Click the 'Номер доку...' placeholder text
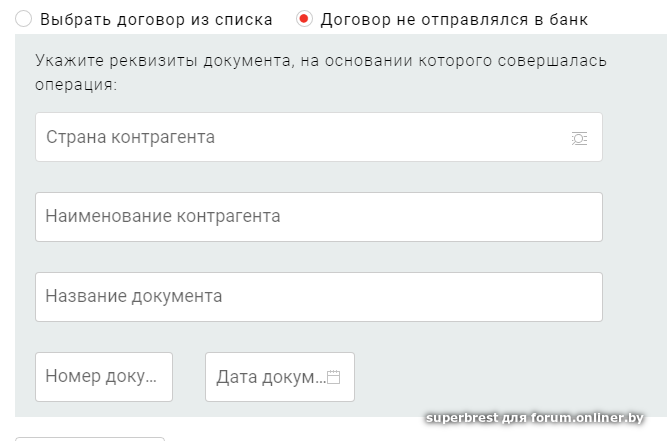 point(101,377)
